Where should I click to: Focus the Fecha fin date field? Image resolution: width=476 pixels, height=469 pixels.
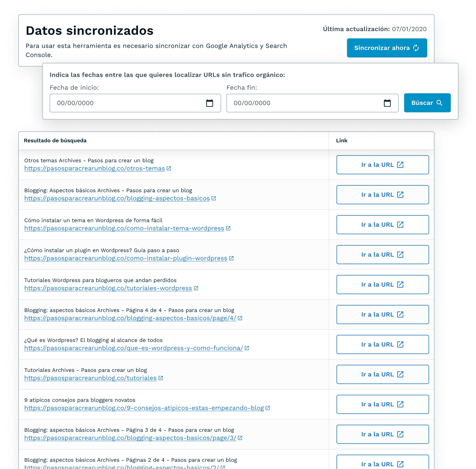(305, 103)
